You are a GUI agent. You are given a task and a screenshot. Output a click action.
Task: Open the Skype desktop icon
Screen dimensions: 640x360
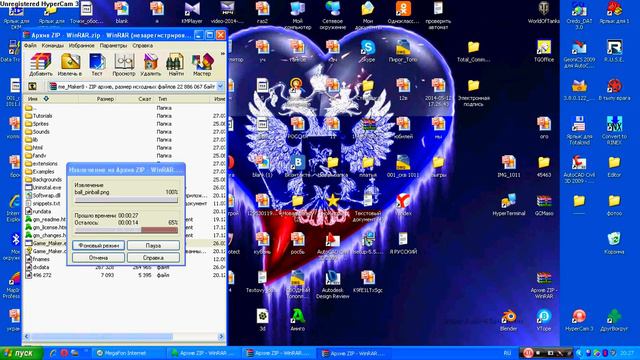tap(368, 51)
